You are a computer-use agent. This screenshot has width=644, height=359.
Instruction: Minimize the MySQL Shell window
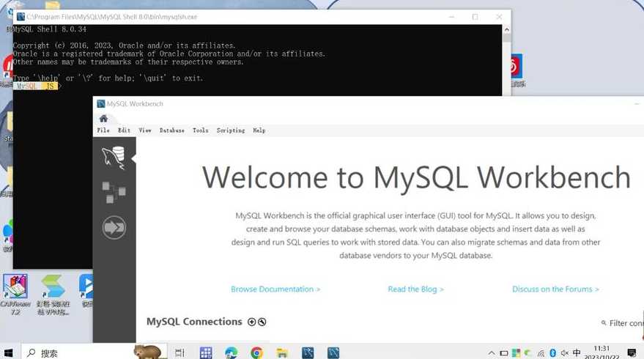click(452, 17)
